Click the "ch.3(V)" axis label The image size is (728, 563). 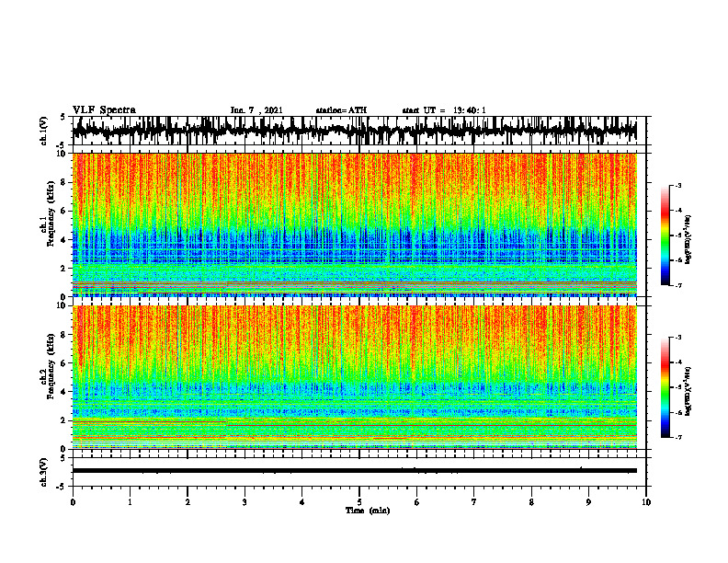[44, 472]
